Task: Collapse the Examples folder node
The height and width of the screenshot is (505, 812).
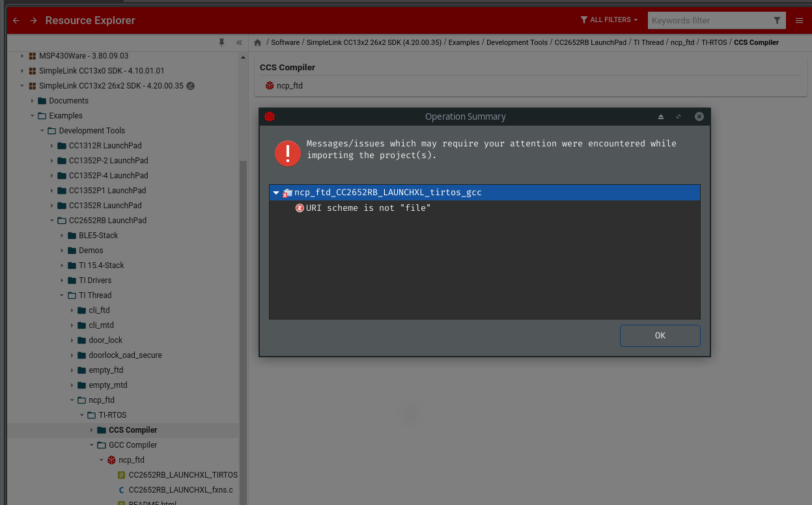Action: 32,116
